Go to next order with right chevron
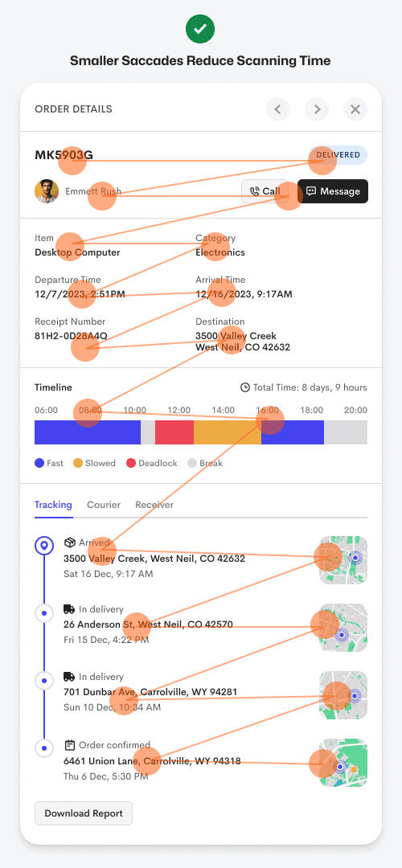Screen dimensions: 402x868 (x=317, y=109)
